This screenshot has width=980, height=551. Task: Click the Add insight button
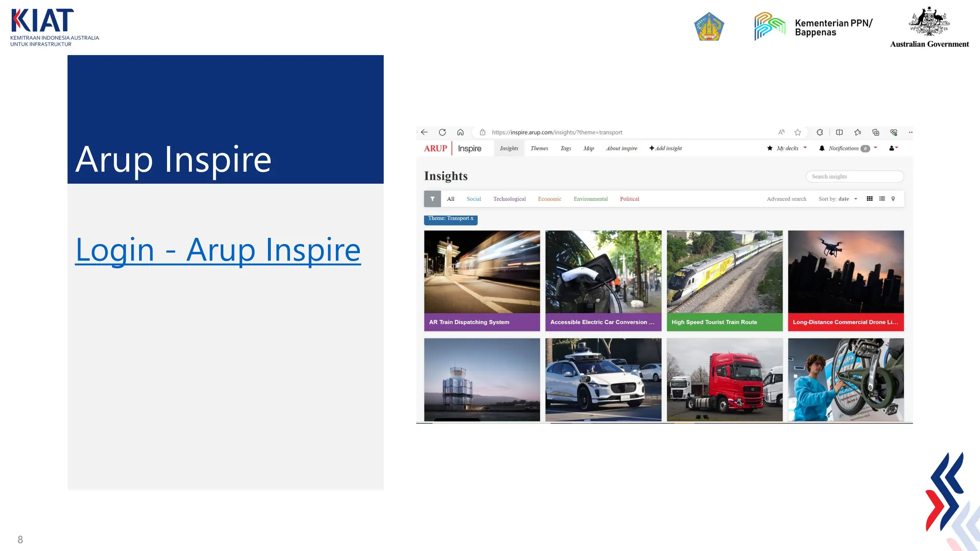click(666, 148)
